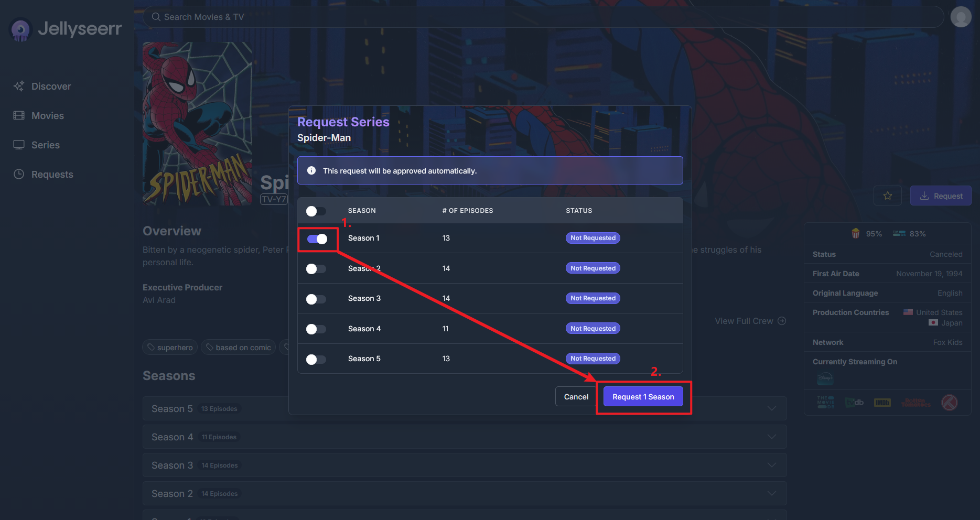Screen dimensions: 980x520
Task: Open the IMDb external link icon
Action: coord(882,403)
